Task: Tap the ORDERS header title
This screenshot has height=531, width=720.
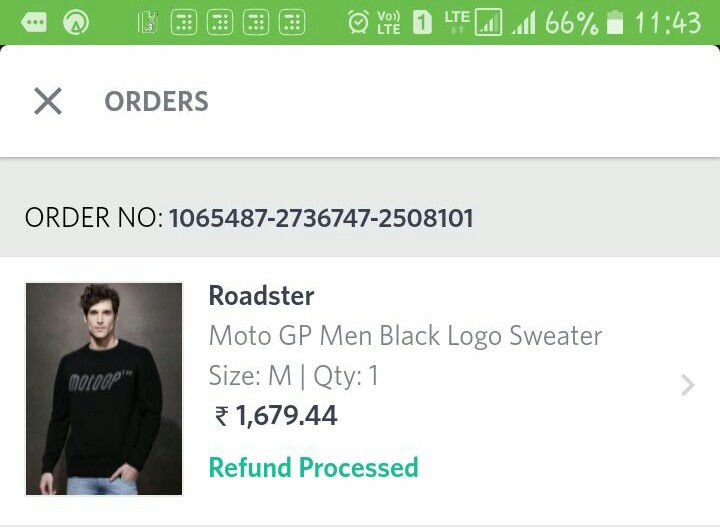Action: pyautogui.click(x=157, y=102)
